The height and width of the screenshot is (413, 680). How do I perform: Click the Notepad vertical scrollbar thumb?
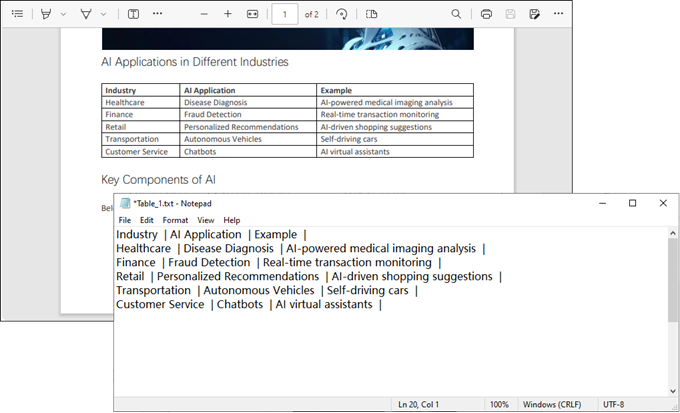click(673, 280)
